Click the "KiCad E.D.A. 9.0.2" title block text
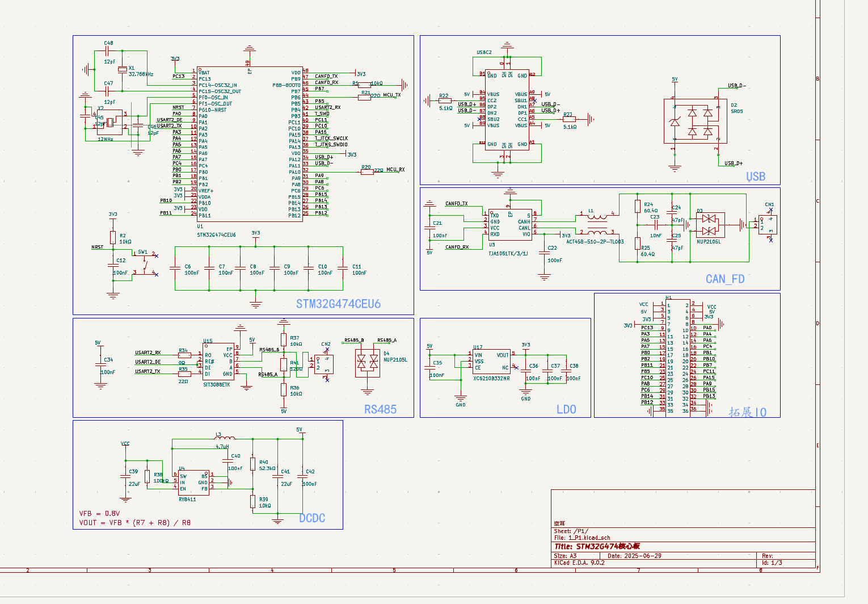 (x=579, y=563)
